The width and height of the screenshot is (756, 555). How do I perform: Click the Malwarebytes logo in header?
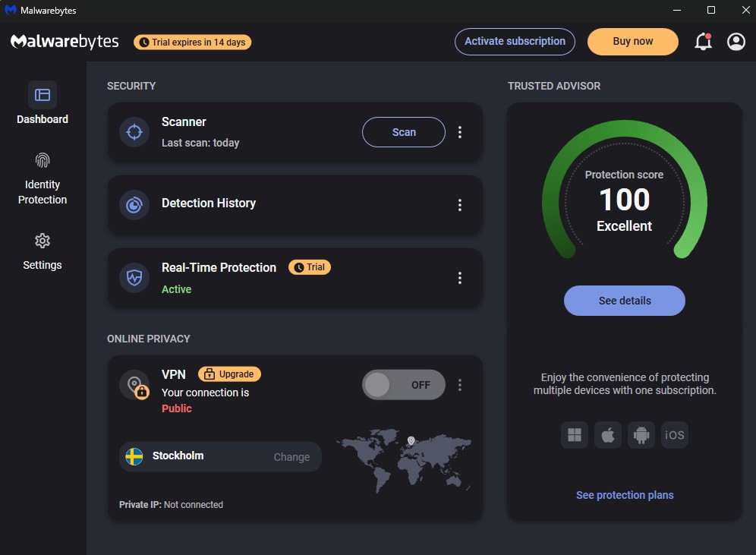click(65, 42)
